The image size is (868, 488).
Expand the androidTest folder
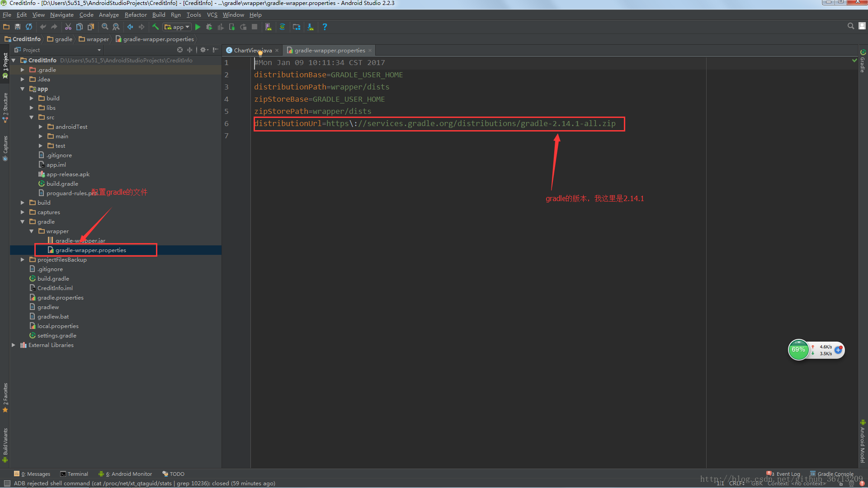[x=41, y=127]
